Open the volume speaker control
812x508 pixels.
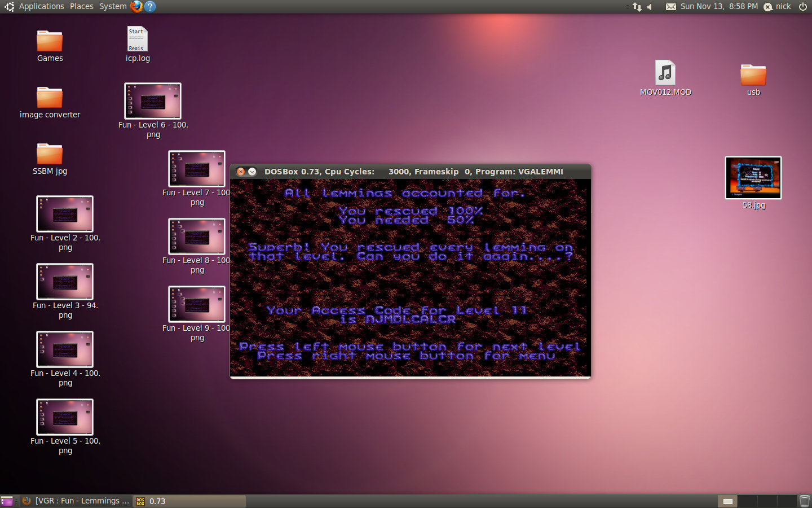click(x=650, y=7)
